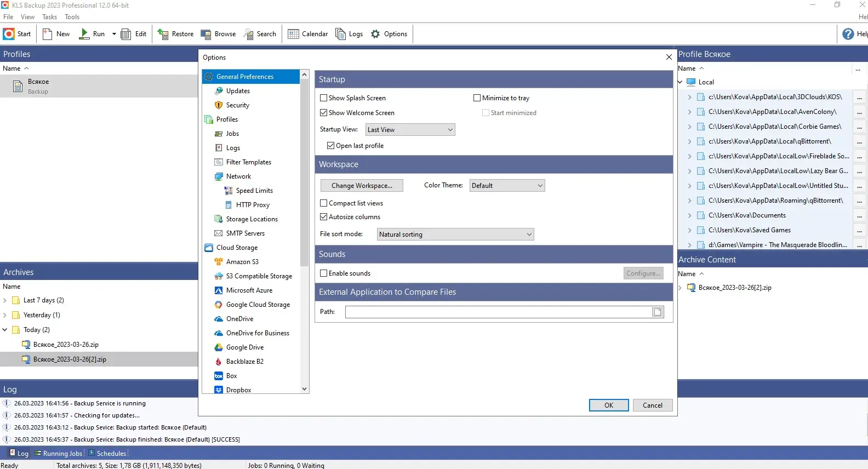Click the OK button

609,405
